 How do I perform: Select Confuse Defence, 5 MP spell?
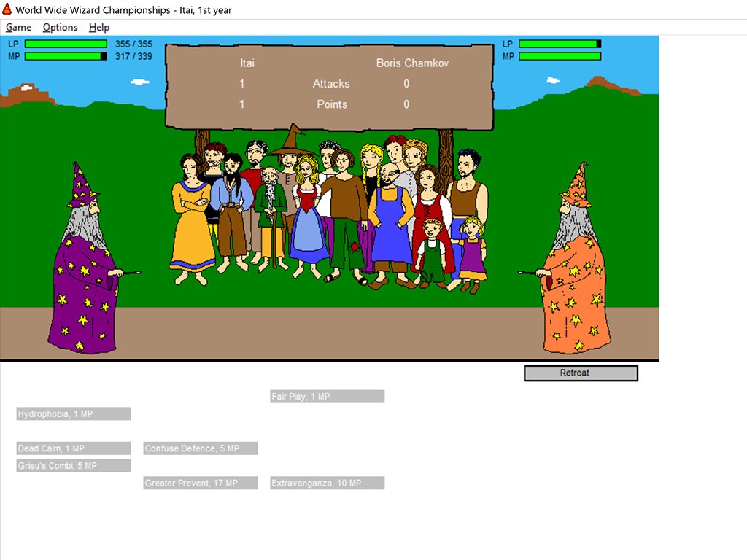click(x=201, y=448)
